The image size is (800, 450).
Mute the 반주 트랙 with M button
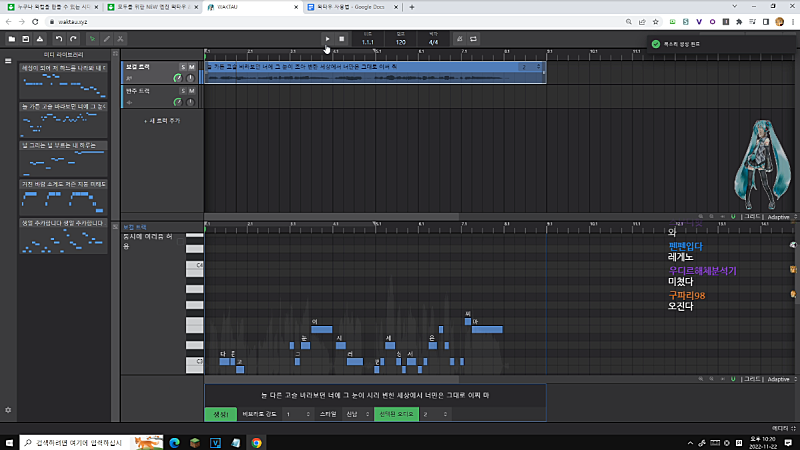[192, 90]
